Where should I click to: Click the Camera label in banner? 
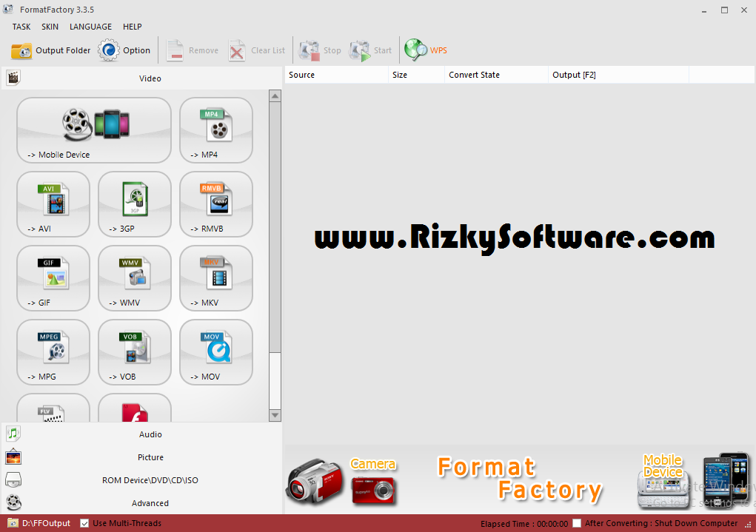coord(372,464)
